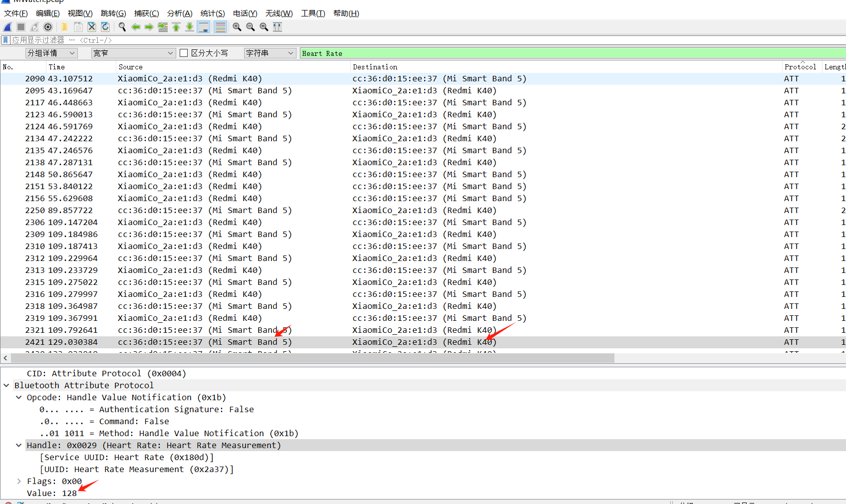Open the 捕获(C) menu
The height and width of the screenshot is (504, 846).
point(147,13)
